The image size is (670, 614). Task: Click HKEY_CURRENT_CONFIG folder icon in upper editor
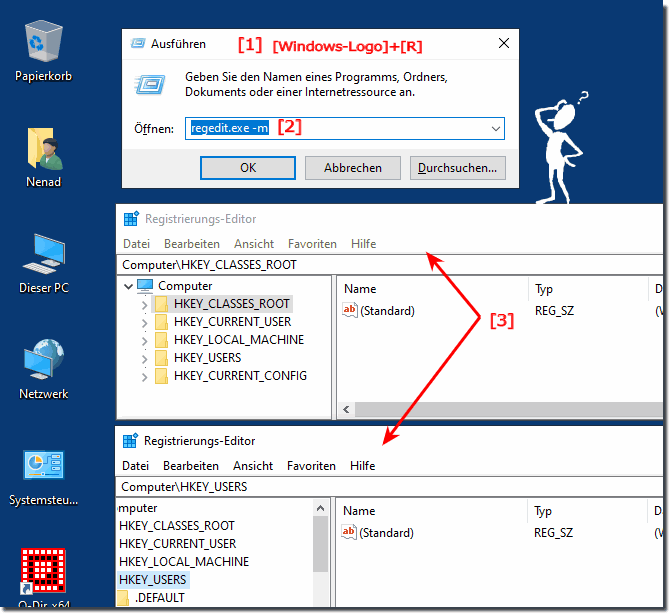click(x=161, y=376)
